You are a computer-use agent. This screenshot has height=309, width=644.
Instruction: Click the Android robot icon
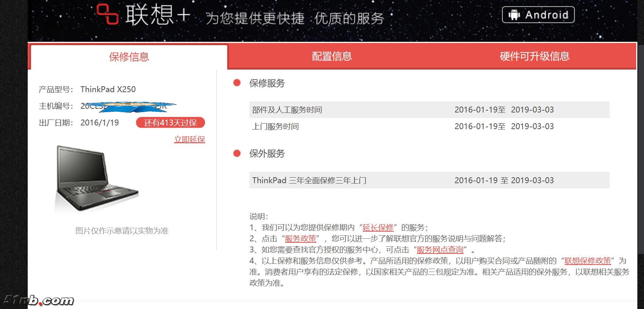tap(514, 15)
